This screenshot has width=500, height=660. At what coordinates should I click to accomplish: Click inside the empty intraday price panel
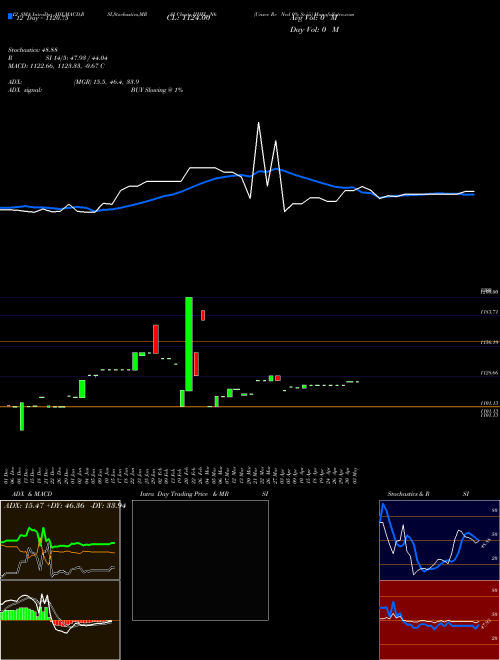pyautogui.click(x=200, y=560)
